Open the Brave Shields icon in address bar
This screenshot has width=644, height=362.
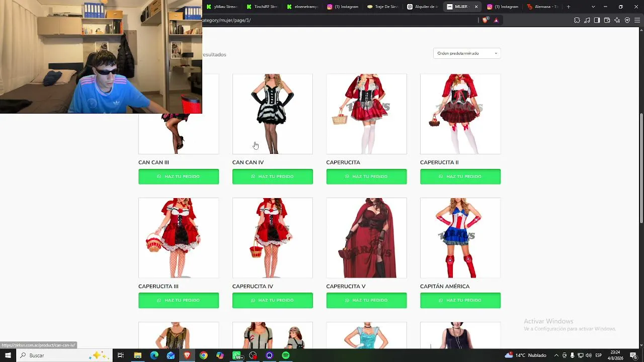pyautogui.click(x=485, y=20)
